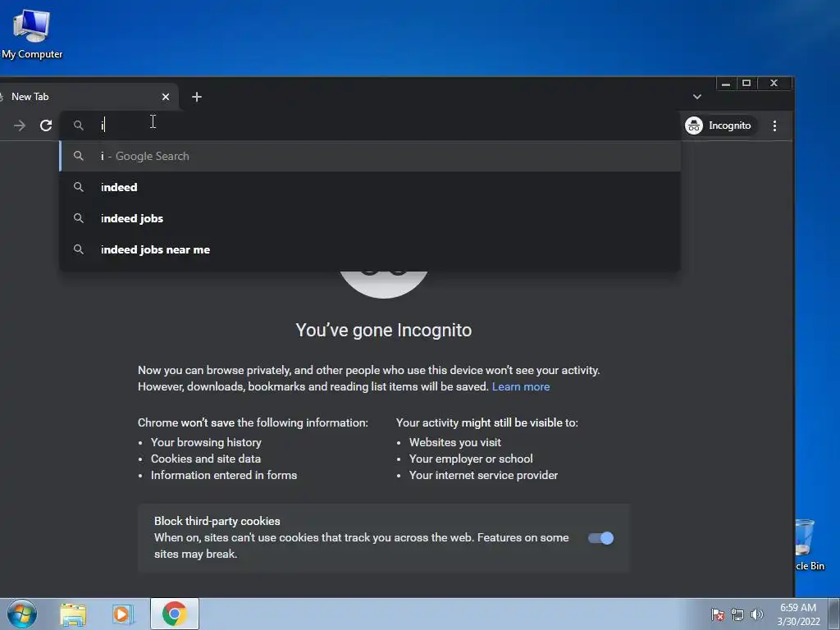
Task: Click the Show desktop strip on the taskbar
Action: (x=834, y=614)
